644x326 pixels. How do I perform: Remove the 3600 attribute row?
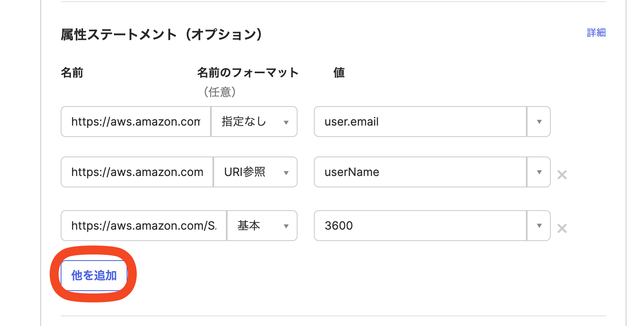coord(562,228)
